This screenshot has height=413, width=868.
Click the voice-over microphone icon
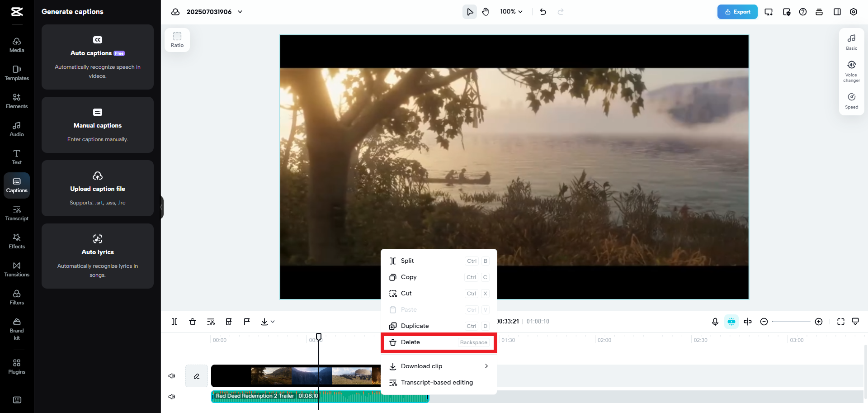(715, 322)
